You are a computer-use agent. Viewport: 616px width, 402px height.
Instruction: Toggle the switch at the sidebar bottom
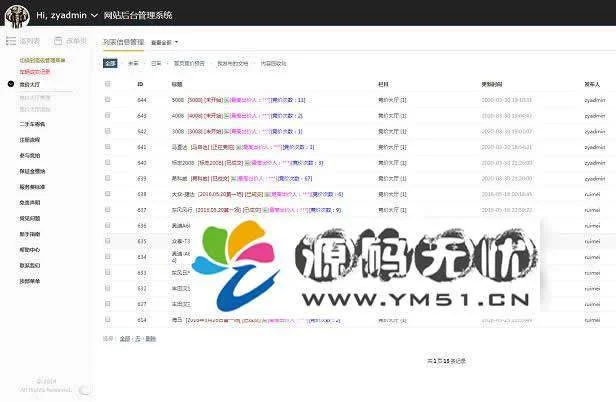pyautogui.click(x=85, y=390)
